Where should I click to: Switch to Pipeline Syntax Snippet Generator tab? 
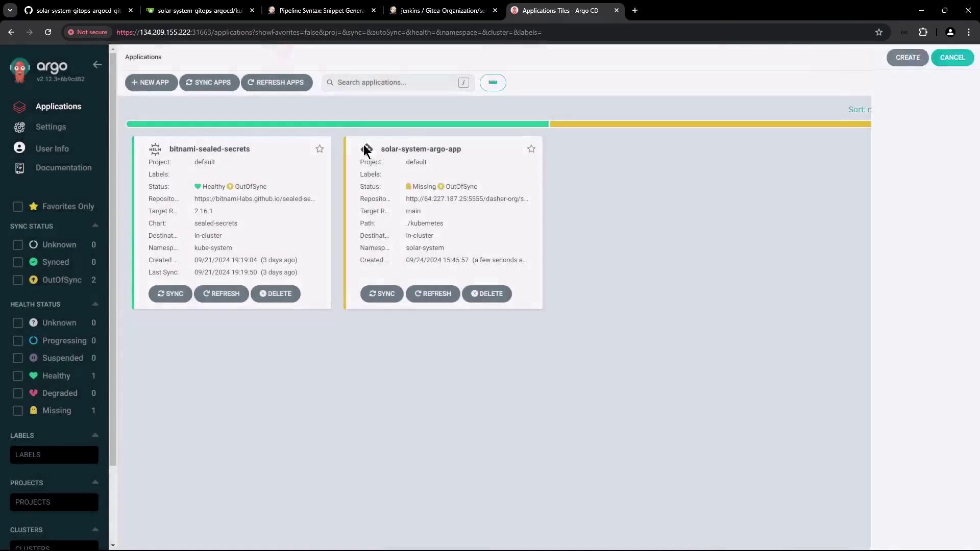point(321,10)
